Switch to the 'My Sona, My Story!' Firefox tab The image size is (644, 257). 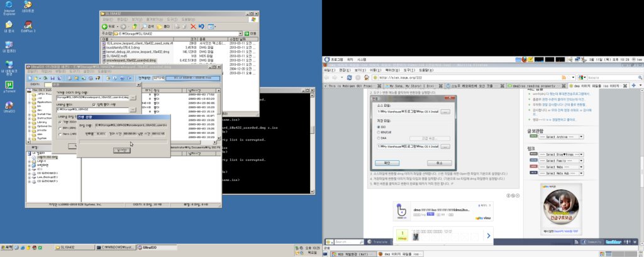[413, 86]
